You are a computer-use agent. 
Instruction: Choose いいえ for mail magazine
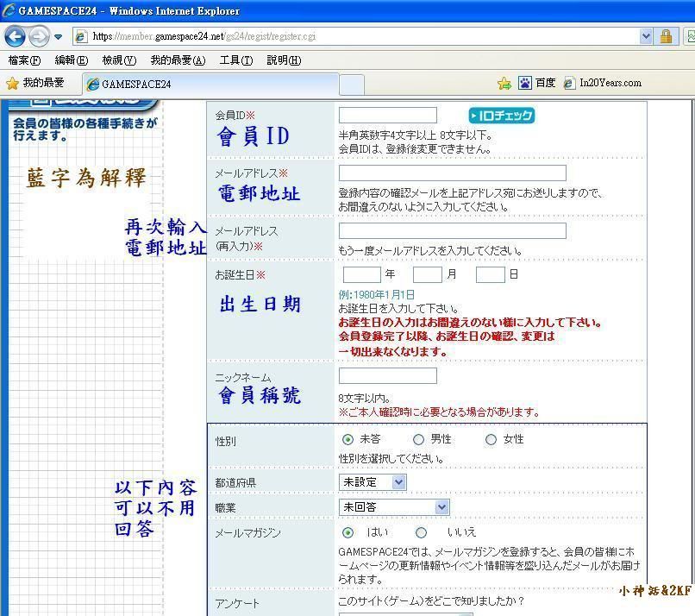point(421,533)
